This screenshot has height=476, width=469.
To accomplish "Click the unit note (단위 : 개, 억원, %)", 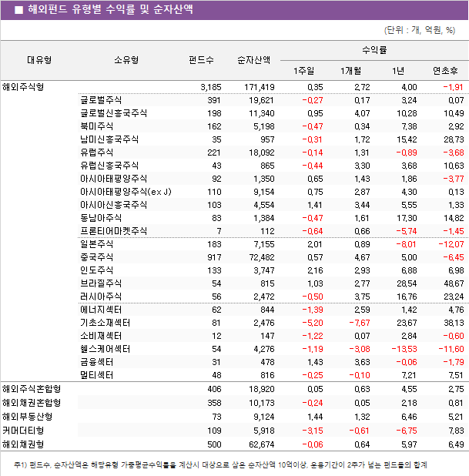I will tap(420, 30).
